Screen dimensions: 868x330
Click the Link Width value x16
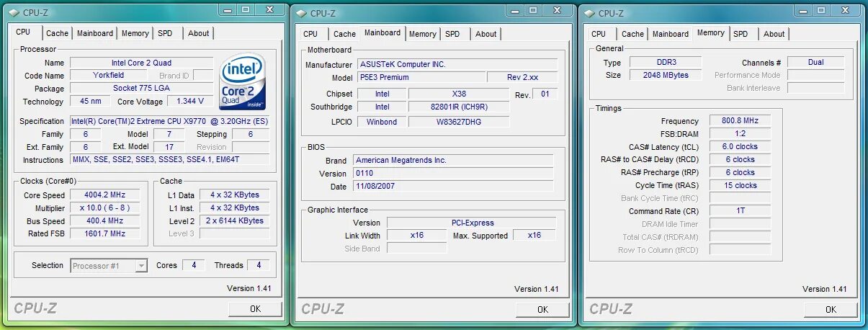tap(417, 236)
